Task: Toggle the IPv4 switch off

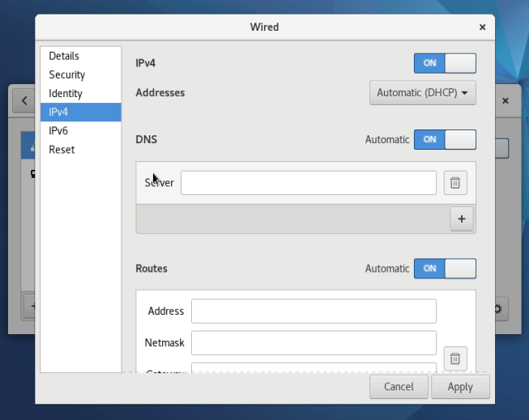Action: [x=445, y=63]
